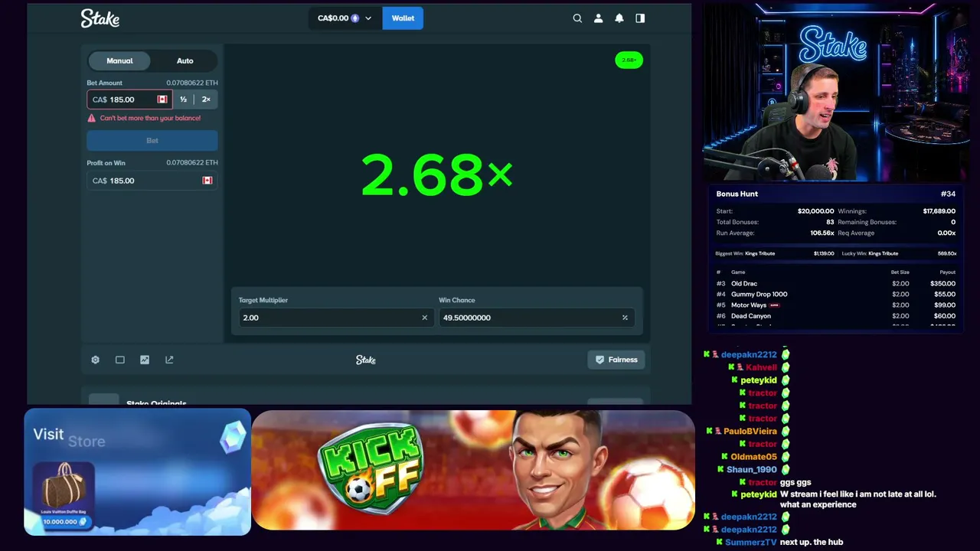Open live stats chart icon
This screenshot has height=551, width=980.
click(145, 360)
